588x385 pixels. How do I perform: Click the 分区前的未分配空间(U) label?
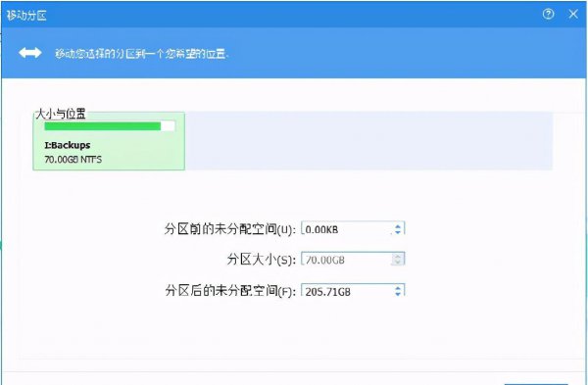pos(230,229)
